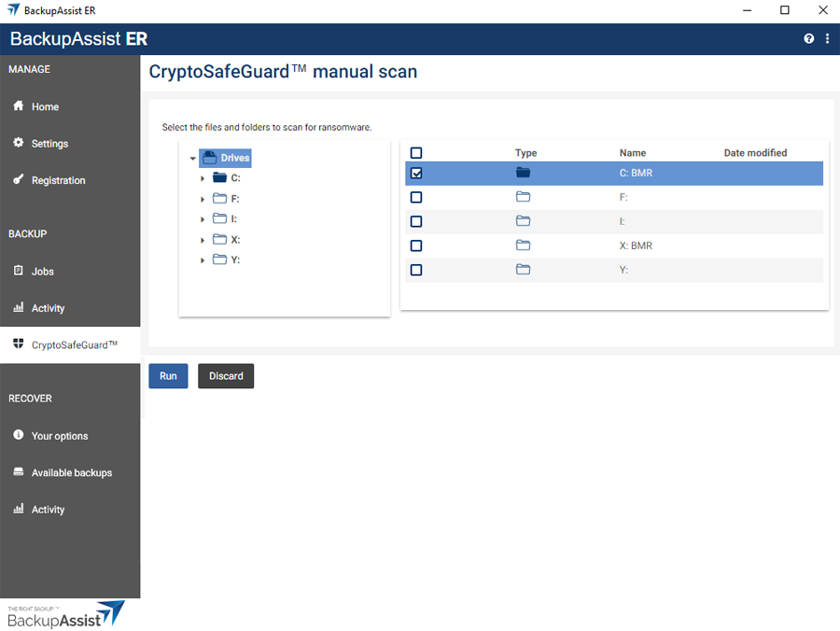Select the X: label in tree
The height and width of the screenshot is (631, 840).
click(236, 240)
